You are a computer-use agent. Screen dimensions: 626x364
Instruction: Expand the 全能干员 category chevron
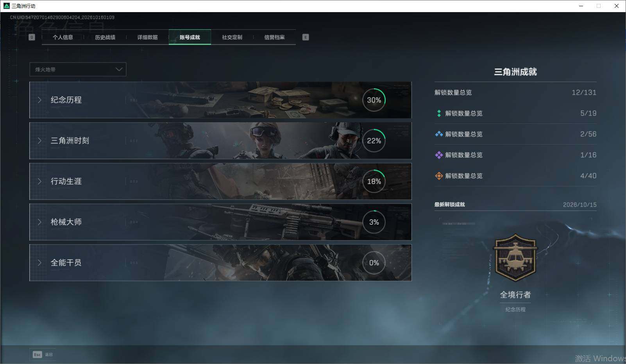[39, 262]
